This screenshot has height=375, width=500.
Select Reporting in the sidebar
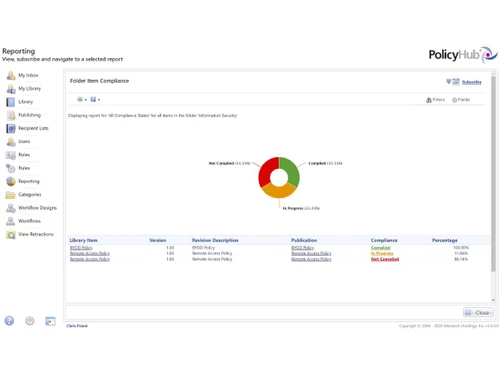coord(23,181)
